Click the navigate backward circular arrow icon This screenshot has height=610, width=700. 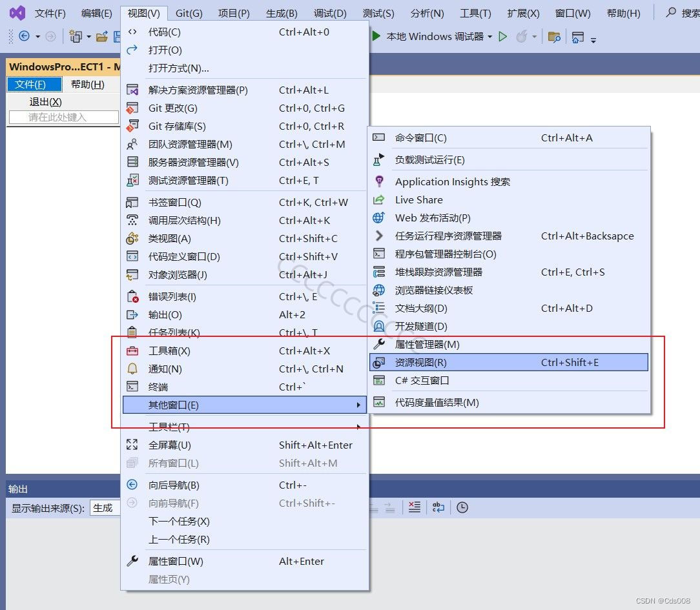tap(23, 37)
